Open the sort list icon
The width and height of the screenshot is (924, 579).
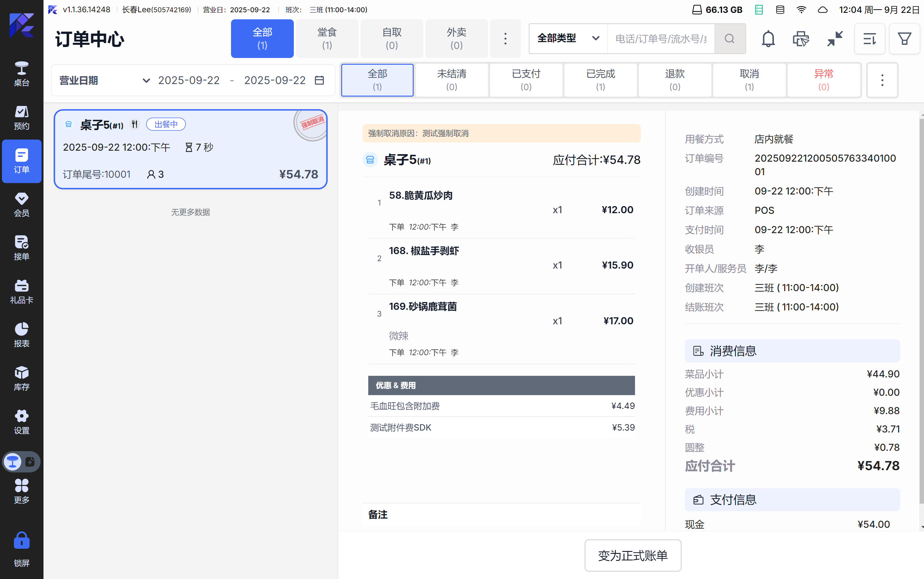coord(869,39)
